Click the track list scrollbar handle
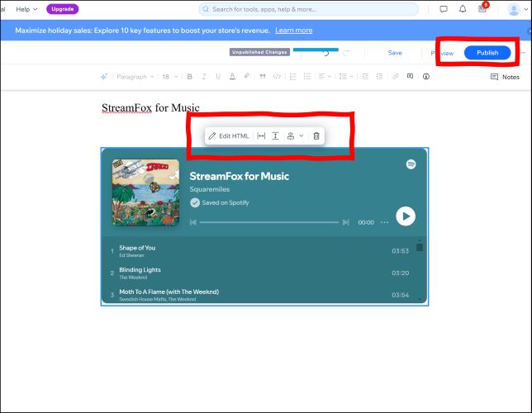The image size is (532, 413). click(x=420, y=247)
